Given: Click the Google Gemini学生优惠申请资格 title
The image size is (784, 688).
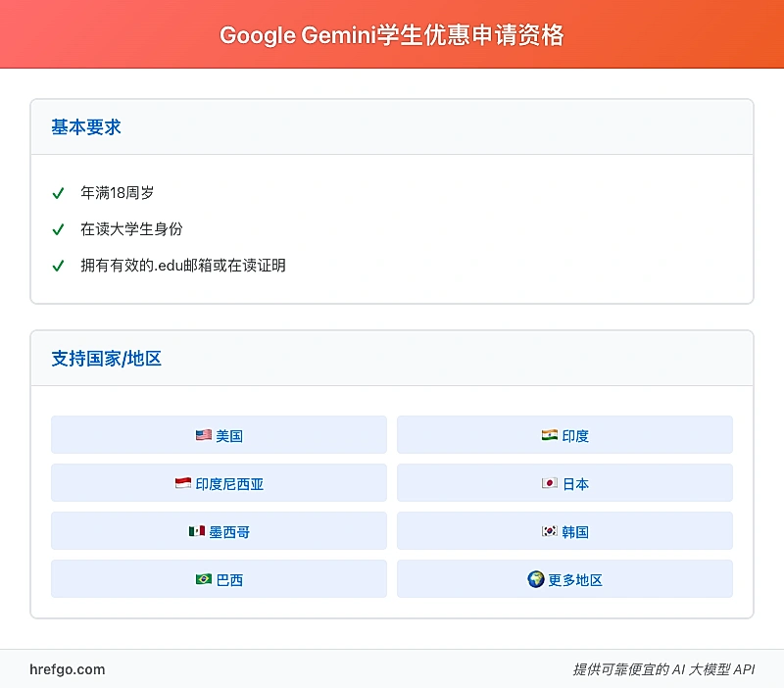Looking at the screenshot, I should (392, 35).
